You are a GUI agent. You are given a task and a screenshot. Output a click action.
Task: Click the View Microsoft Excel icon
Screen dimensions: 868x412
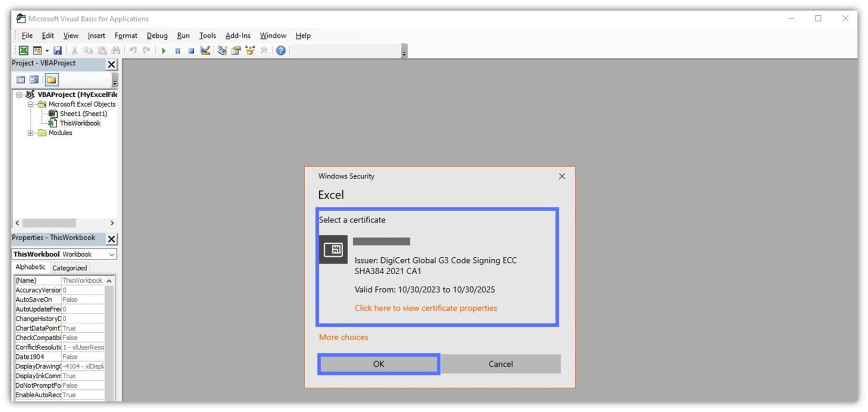point(23,50)
